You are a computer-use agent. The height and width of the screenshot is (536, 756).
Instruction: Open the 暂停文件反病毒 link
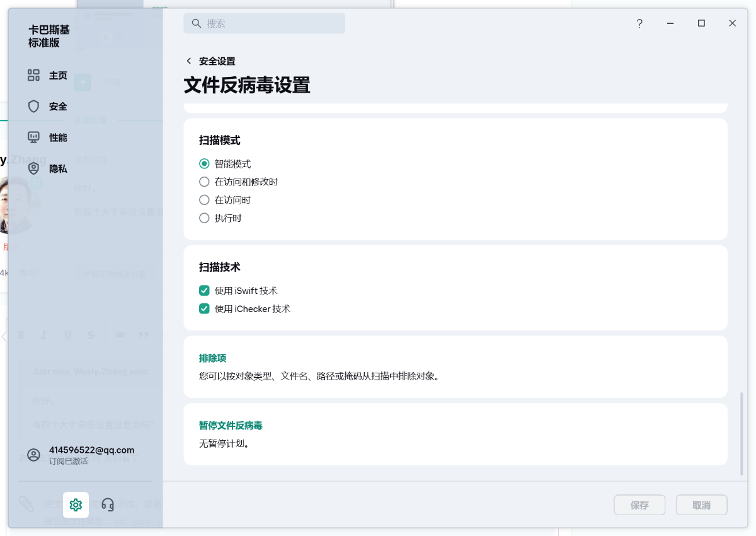click(x=231, y=426)
